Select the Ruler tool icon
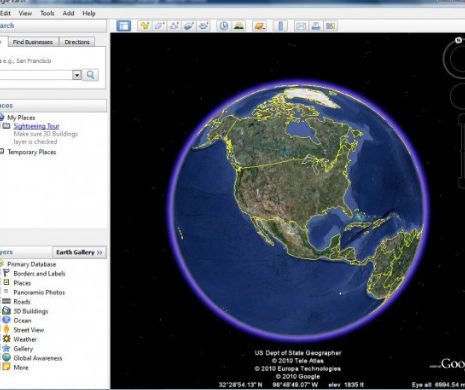This screenshot has width=465, height=390. pyautogui.click(x=280, y=26)
